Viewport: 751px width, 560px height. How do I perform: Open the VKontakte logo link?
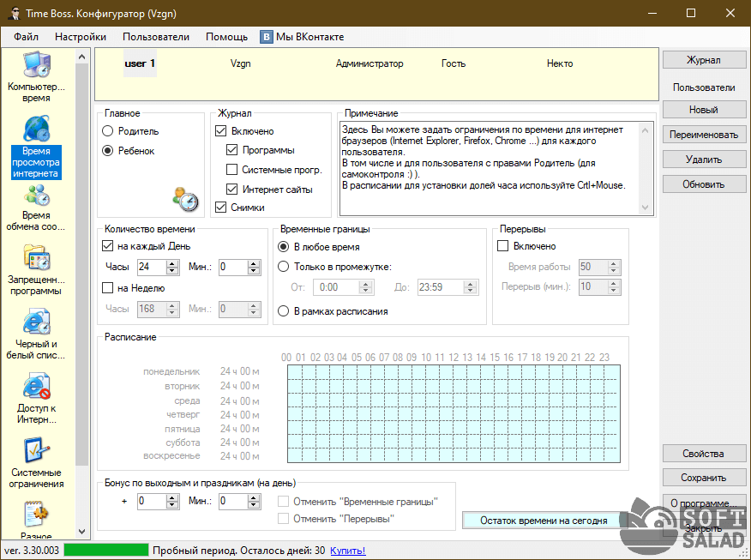click(x=267, y=37)
